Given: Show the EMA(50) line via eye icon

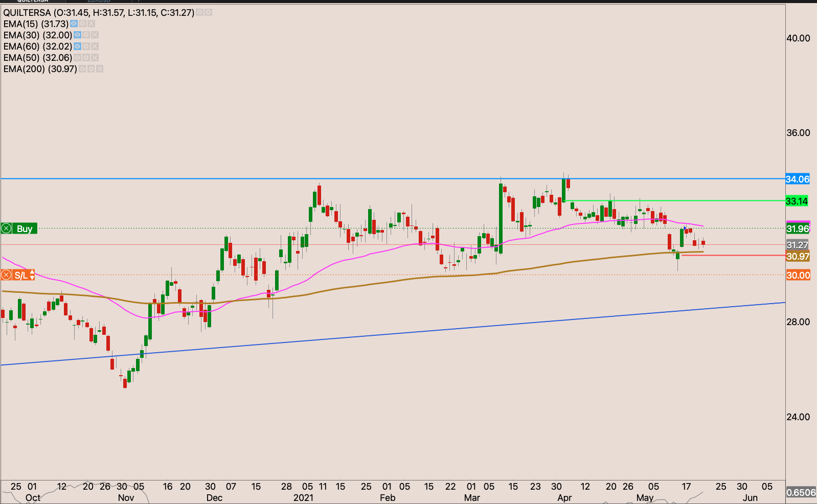Looking at the screenshot, I should tap(77, 58).
